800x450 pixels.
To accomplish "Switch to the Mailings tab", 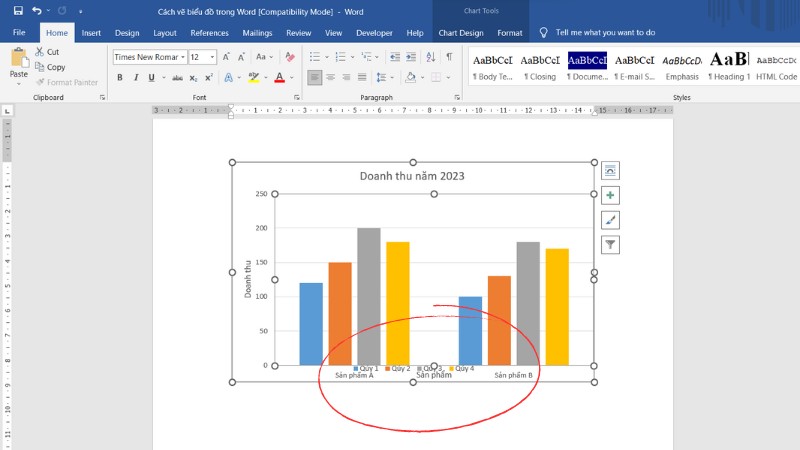I will click(257, 33).
